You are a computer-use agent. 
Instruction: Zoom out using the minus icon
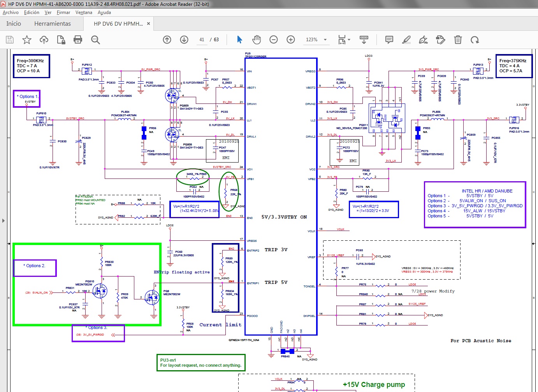[274, 40]
